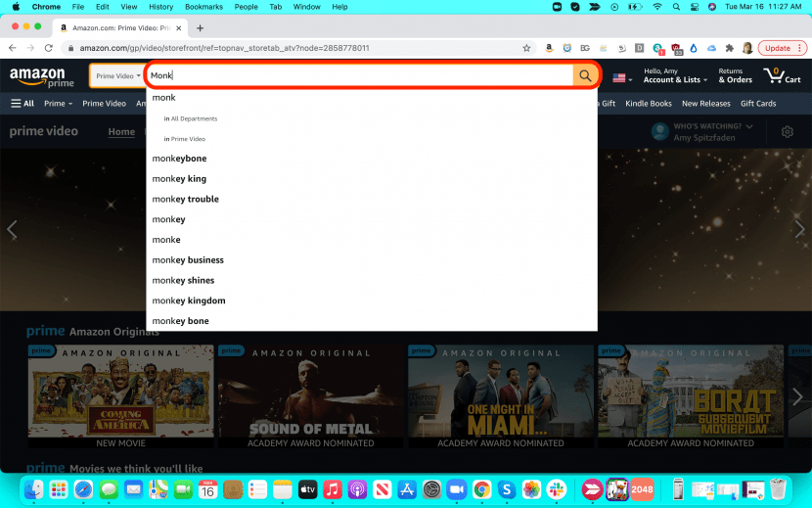Open Trash in the Dock
The height and width of the screenshot is (508, 812).
pos(778,489)
